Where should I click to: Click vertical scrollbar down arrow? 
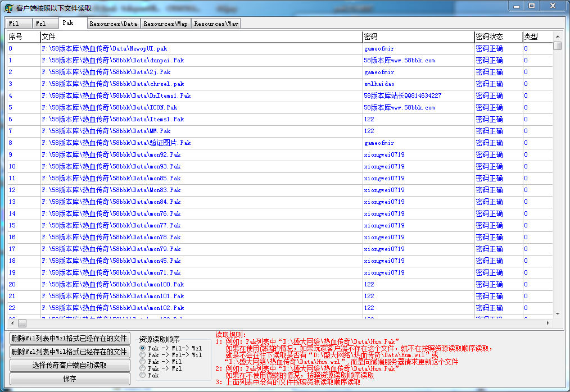(x=557, y=314)
